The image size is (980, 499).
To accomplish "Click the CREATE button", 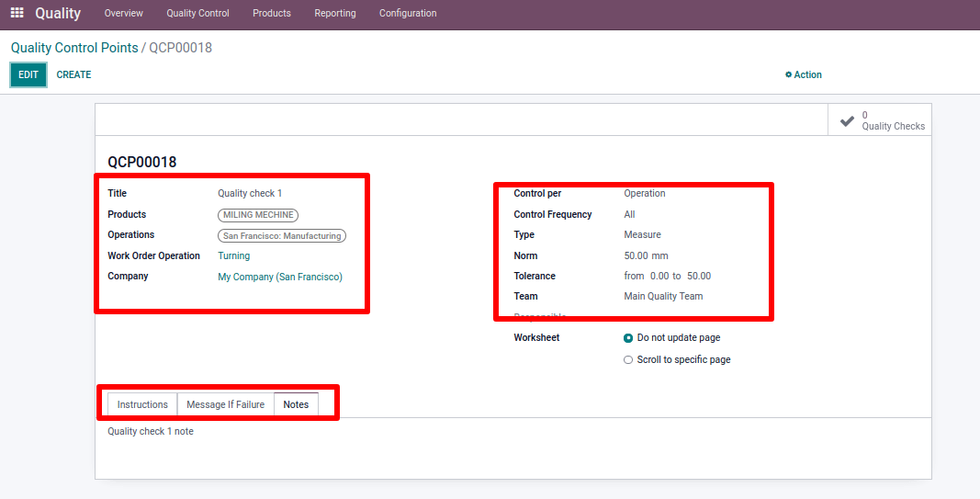I will click(73, 75).
